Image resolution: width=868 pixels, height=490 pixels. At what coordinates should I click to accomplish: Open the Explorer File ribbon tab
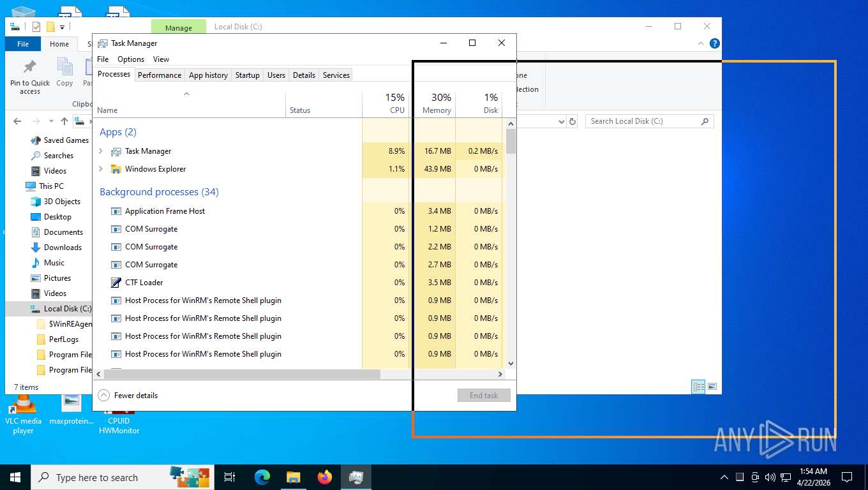tap(23, 44)
